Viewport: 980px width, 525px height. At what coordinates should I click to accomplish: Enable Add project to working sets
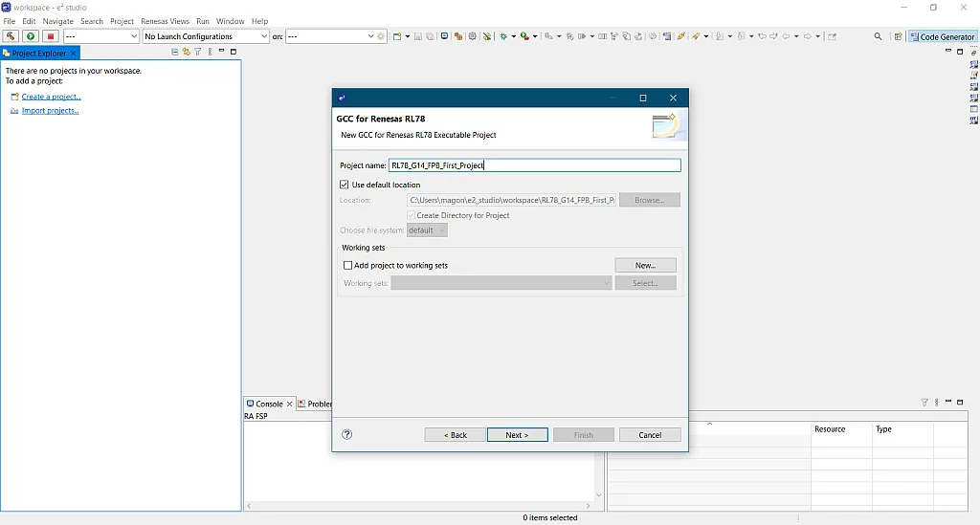(347, 265)
